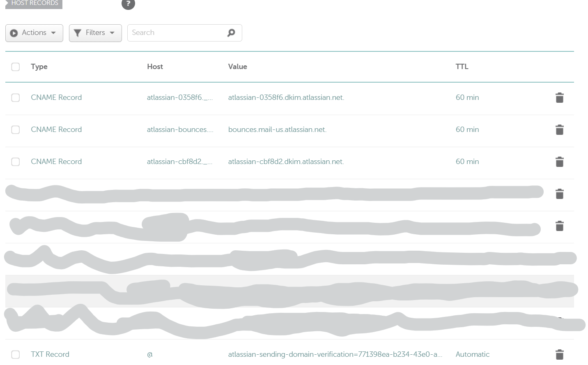The width and height of the screenshot is (588, 365).
Task: Change 60 min TTL of atlassian-0358f6 record
Action: point(467,97)
